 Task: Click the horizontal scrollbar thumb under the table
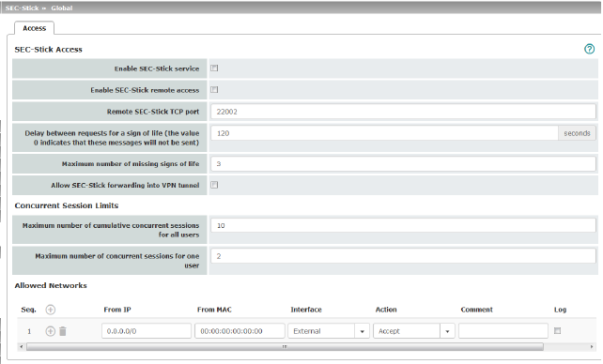point(285,347)
